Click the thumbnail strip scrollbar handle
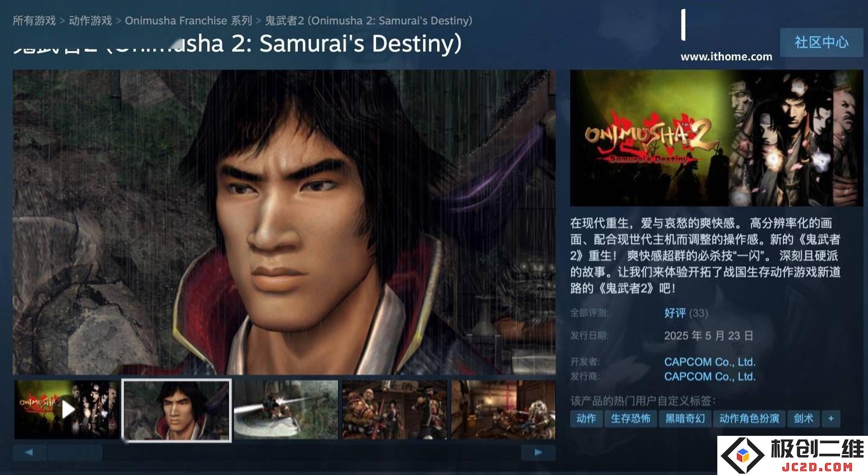The image size is (868, 475). pos(75,453)
